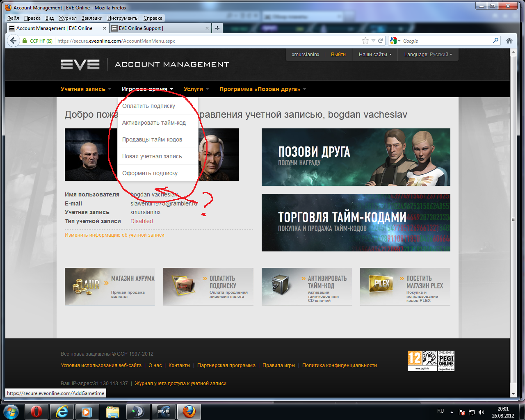The height and width of the screenshot is (420, 525).
Task: Open Windows Explorer folder on the taskbar
Action: pos(112,411)
